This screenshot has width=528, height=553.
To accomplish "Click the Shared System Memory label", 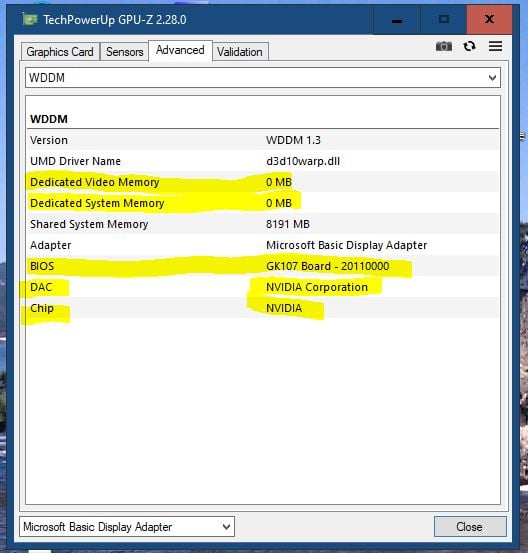I will [x=89, y=224].
